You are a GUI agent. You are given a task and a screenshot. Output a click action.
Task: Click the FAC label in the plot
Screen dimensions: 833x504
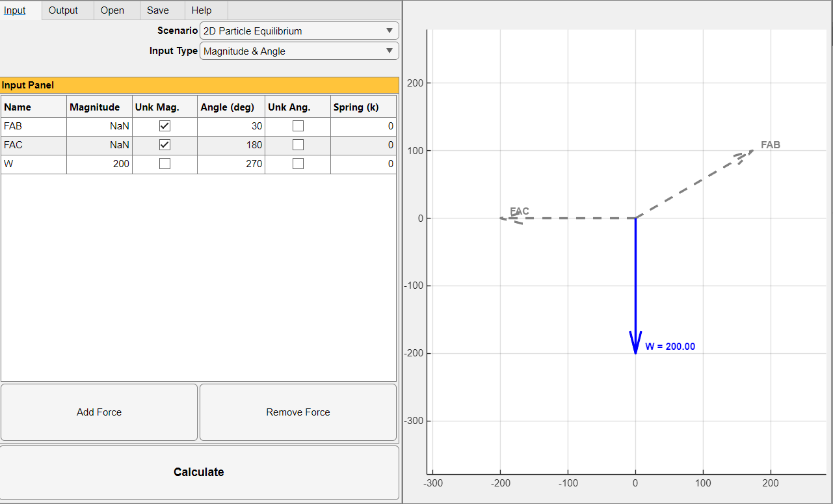[520, 211]
